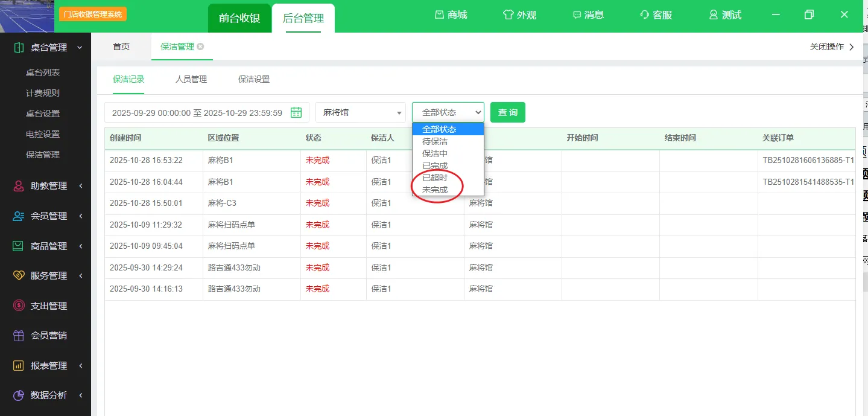Expand the 助教管理 sidebar menu
The image size is (868, 416).
click(x=48, y=186)
